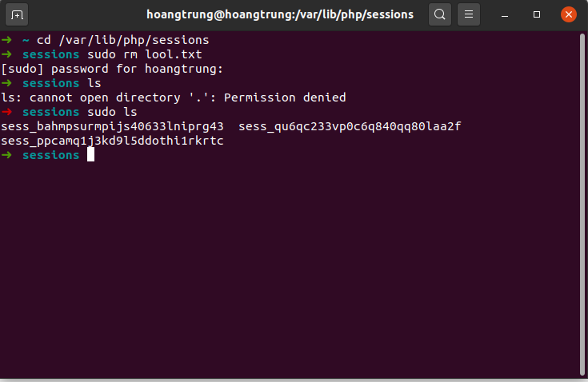Close the terminal with the orange X
588x382 pixels.
569,14
